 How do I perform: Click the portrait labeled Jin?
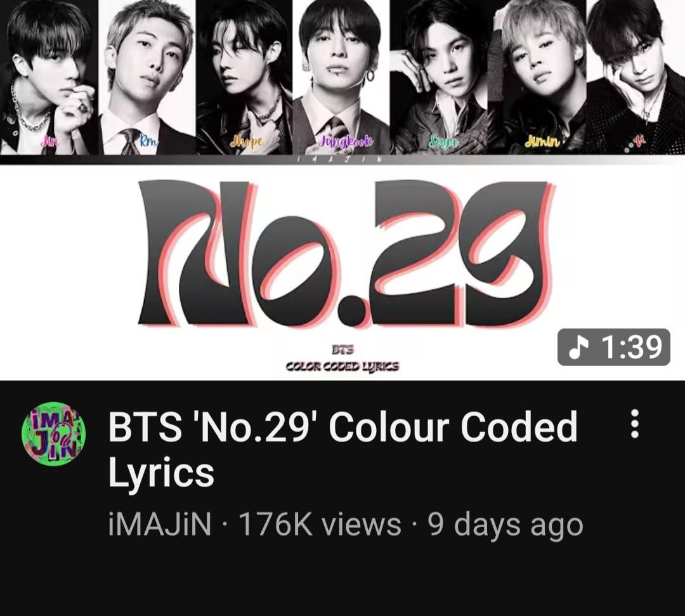coord(49,77)
